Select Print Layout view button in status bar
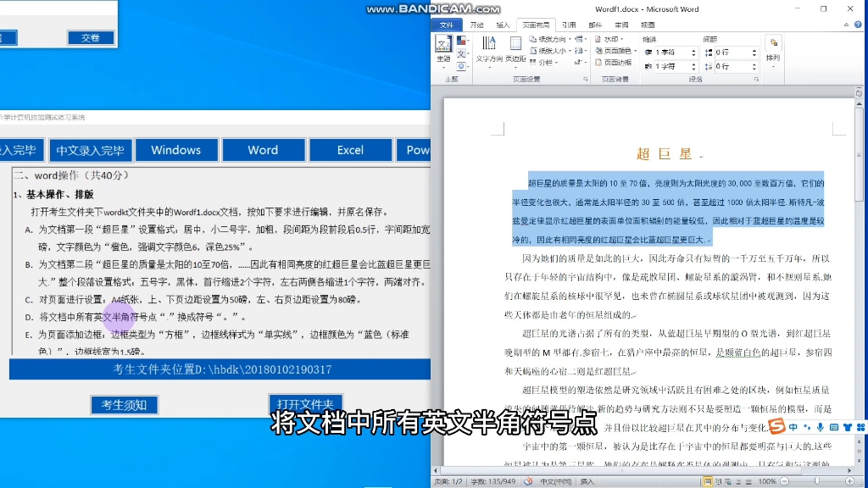 [x=708, y=481]
